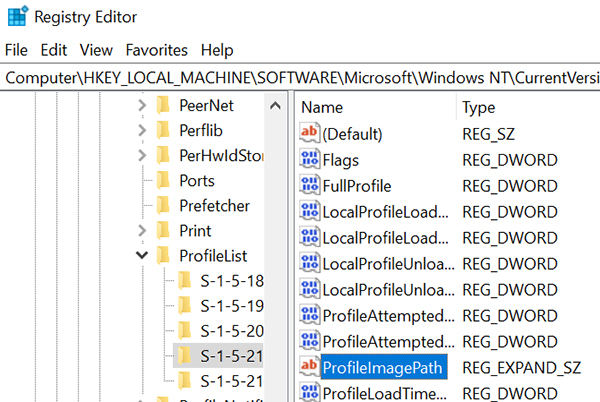The width and height of the screenshot is (600, 402).
Task: Click the PerHwIdStor folder icon
Action: tap(163, 155)
